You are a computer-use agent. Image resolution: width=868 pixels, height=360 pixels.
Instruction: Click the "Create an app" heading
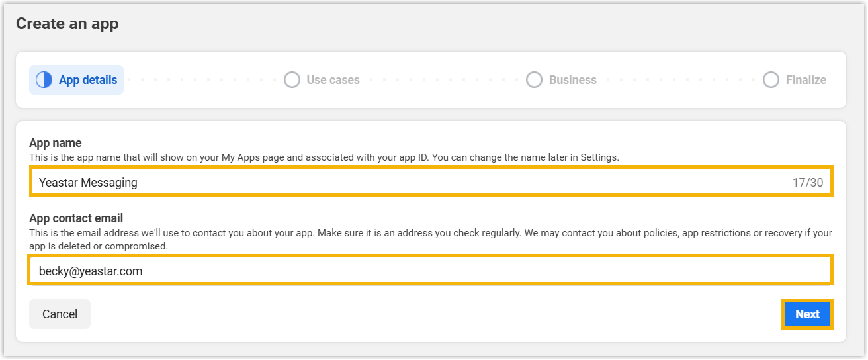[67, 24]
